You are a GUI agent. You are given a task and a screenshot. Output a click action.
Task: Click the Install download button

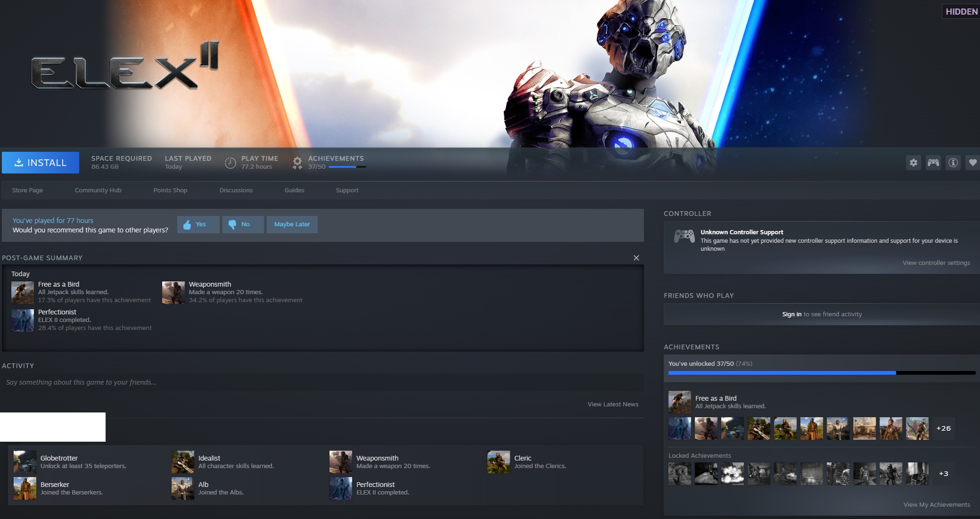41,163
